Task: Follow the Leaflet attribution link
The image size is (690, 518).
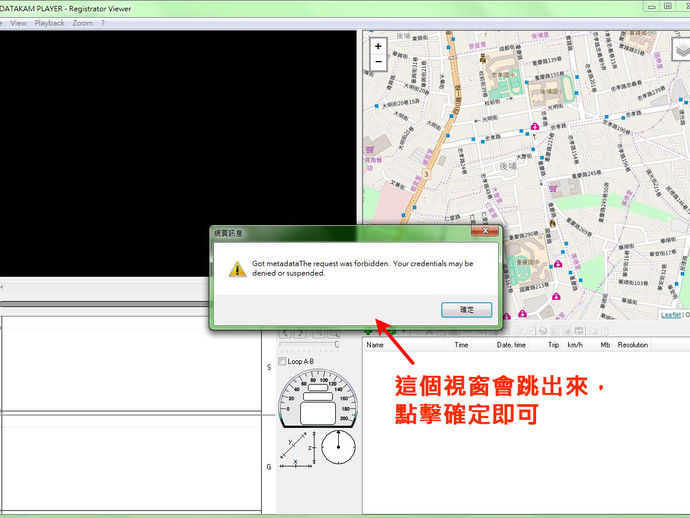Action: tap(671, 315)
